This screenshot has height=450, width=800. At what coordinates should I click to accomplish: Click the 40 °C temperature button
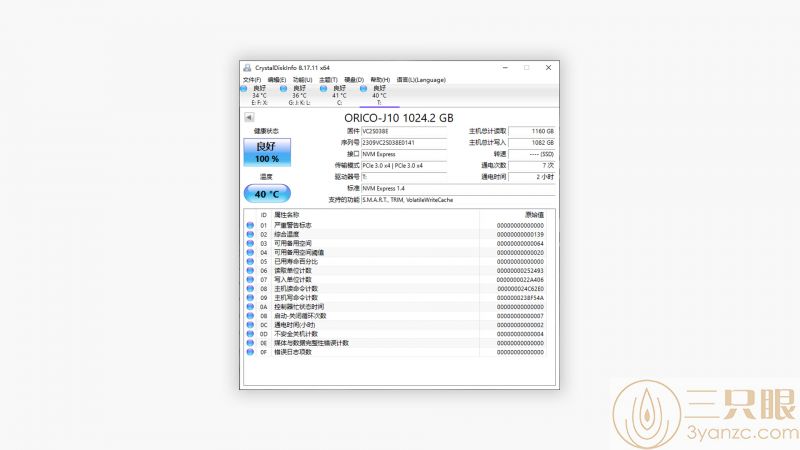click(267, 194)
